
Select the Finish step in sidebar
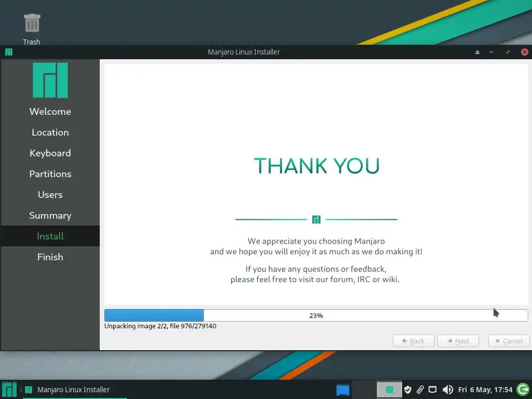coord(50,257)
